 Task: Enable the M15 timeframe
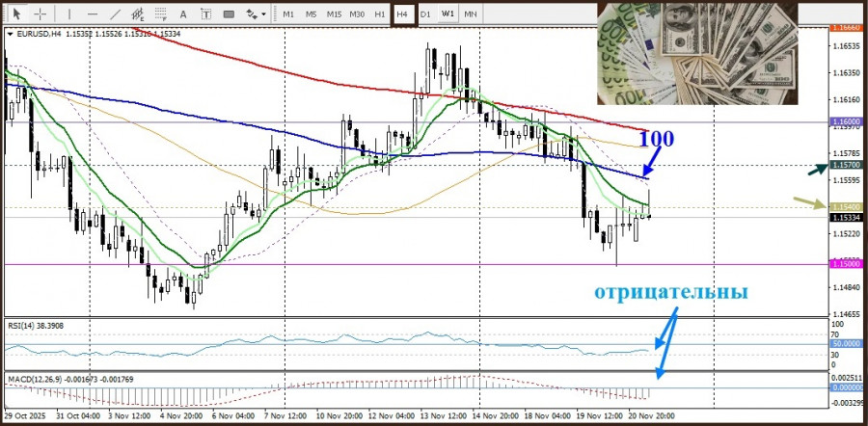(334, 14)
